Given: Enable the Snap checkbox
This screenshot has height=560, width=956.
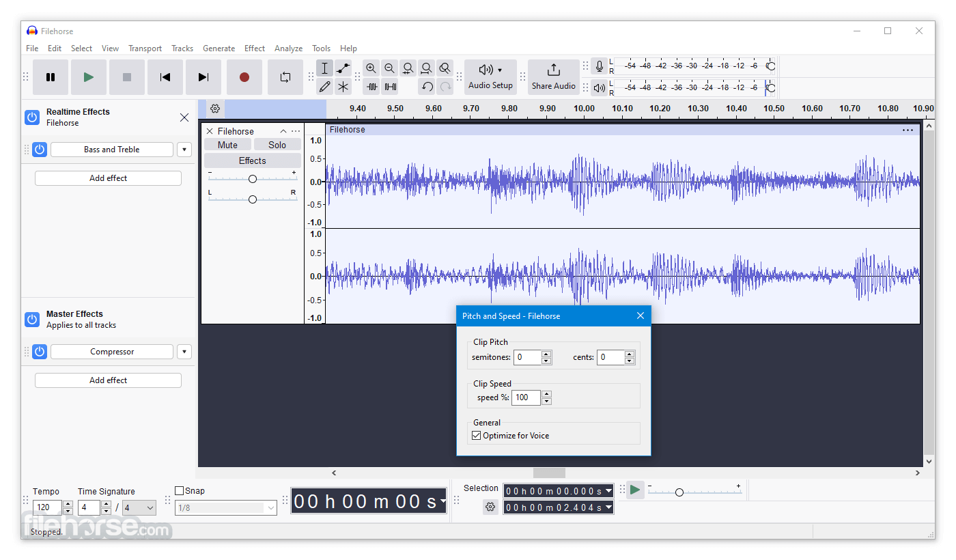Looking at the screenshot, I should [x=180, y=490].
